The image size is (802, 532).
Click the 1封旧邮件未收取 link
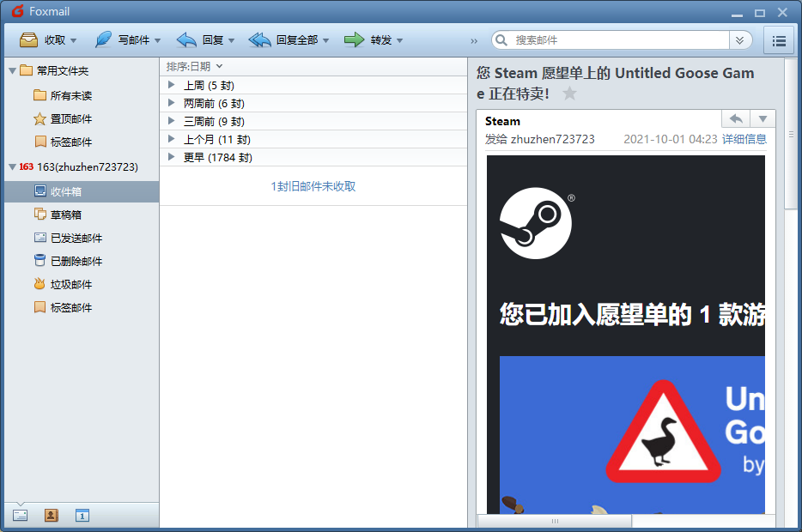click(x=313, y=186)
